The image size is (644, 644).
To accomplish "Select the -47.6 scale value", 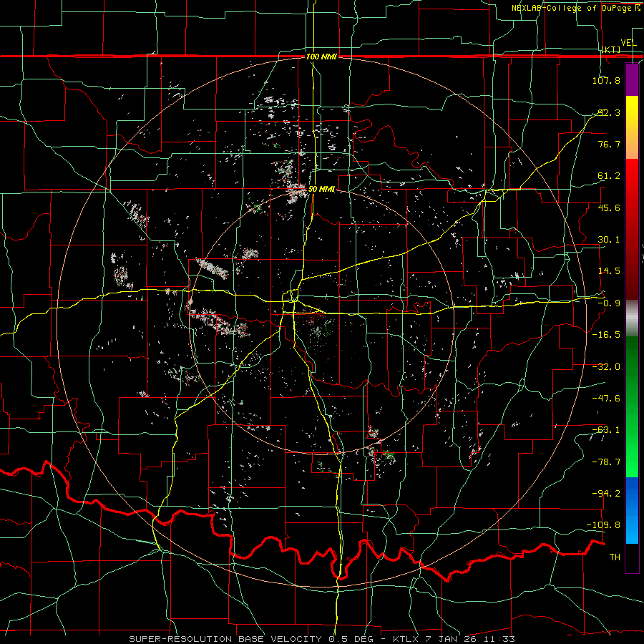I will click(606, 399).
